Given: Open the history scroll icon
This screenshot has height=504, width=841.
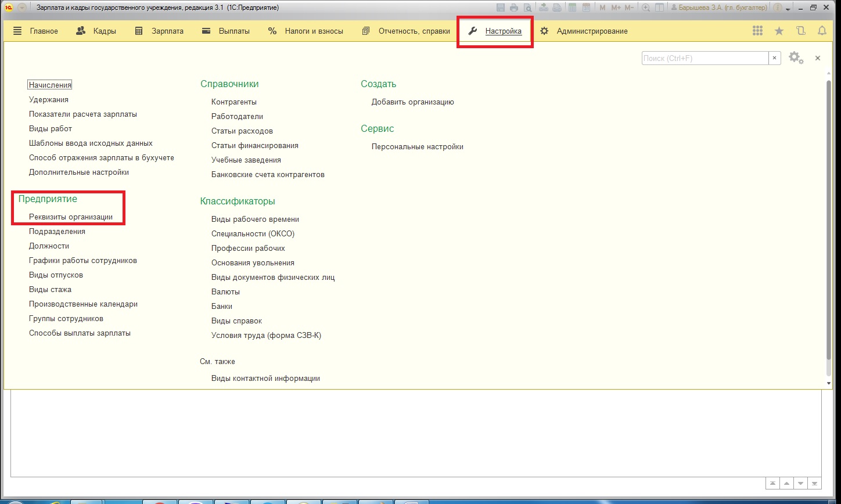Looking at the screenshot, I should (801, 31).
